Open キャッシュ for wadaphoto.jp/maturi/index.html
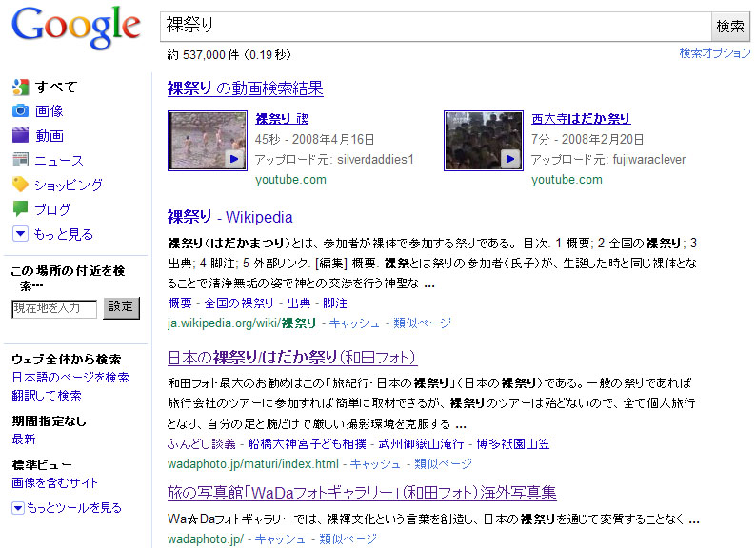The width and height of the screenshot is (756, 548). 375,464
